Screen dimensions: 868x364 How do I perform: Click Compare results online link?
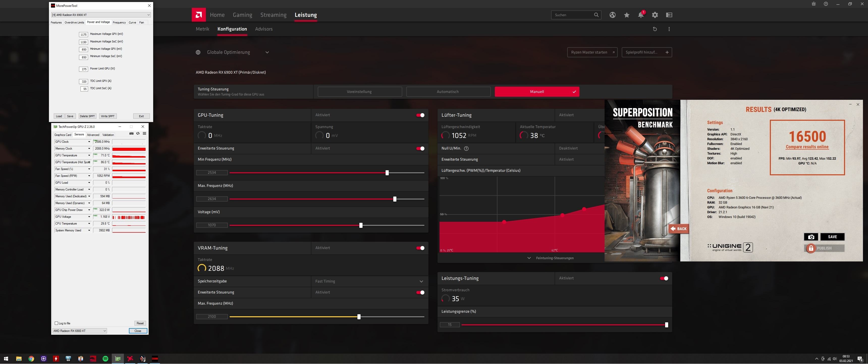tap(807, 147)
